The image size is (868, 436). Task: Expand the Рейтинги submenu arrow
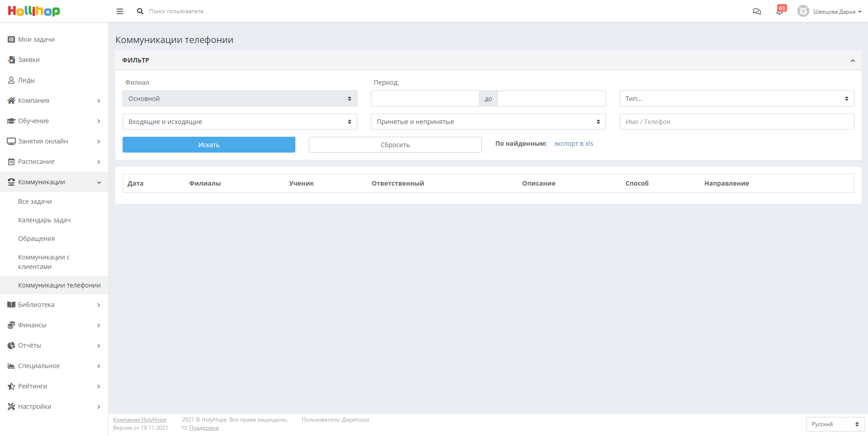tap(99, 387)
